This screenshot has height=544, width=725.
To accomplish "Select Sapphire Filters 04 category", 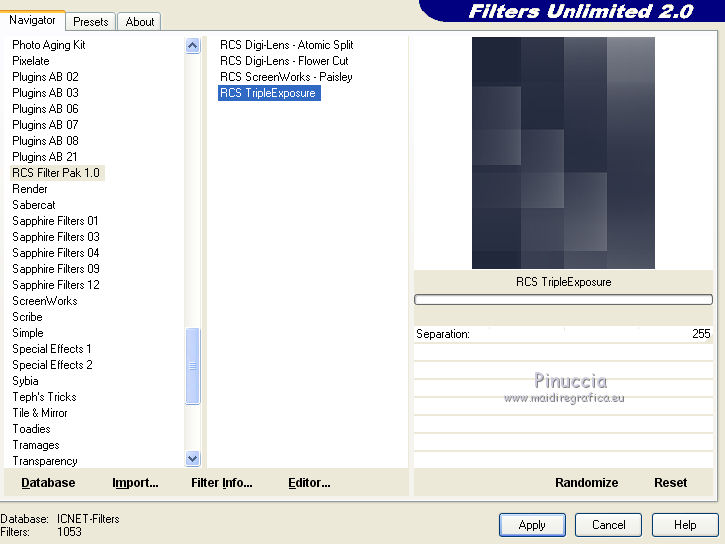I will tap(55, 253).
